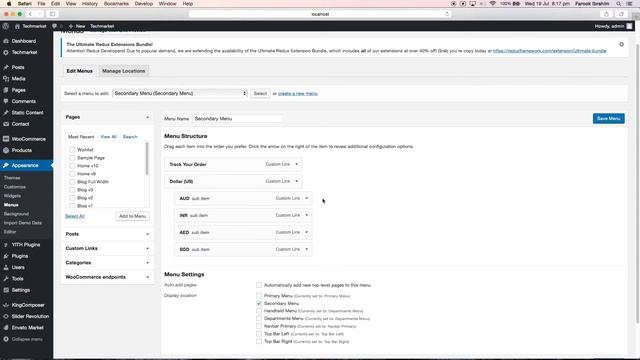Uncheck the Secondary Menu display location
Viewport: 640px width, 360px height.
point(259,303)
